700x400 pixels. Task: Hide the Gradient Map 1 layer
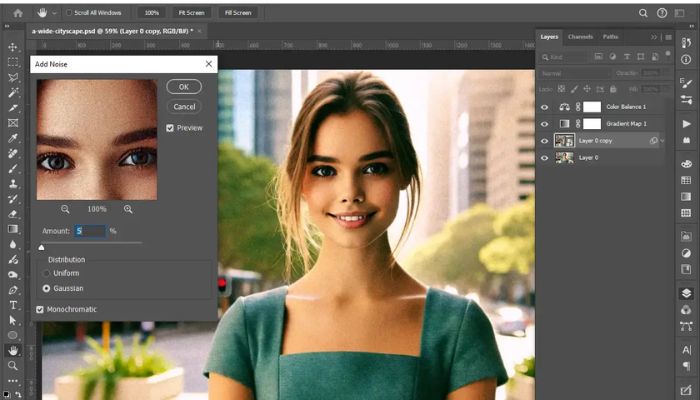(544, 124)
